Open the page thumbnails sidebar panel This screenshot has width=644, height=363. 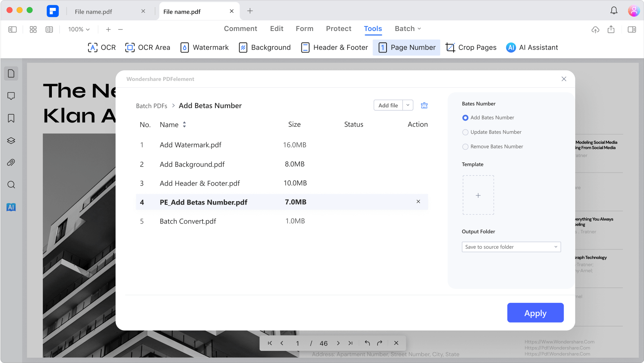[x=11, y=73]
